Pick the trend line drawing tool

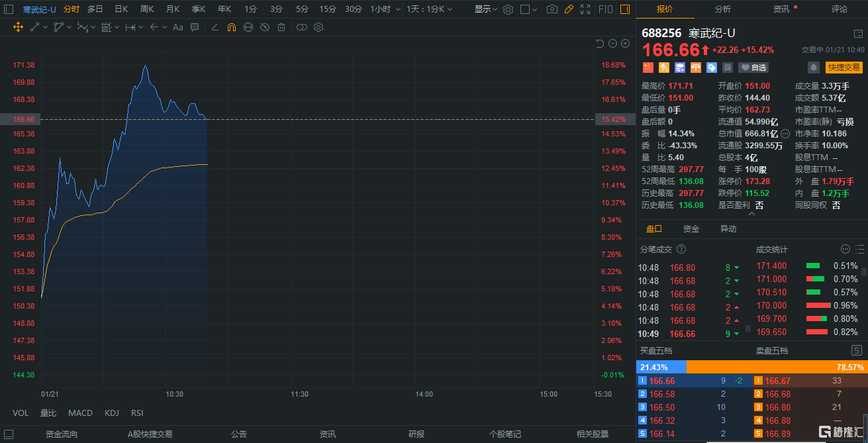34,27
